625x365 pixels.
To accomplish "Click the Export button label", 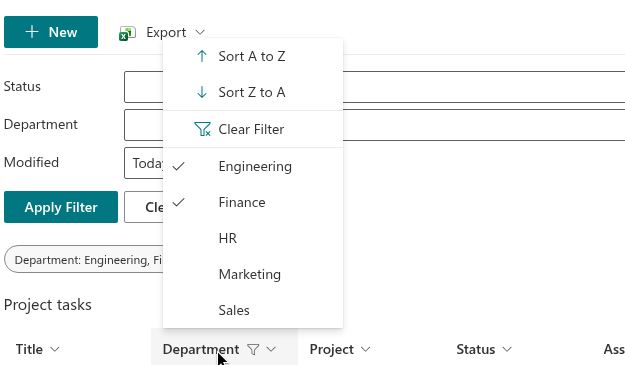I will 166,32.
